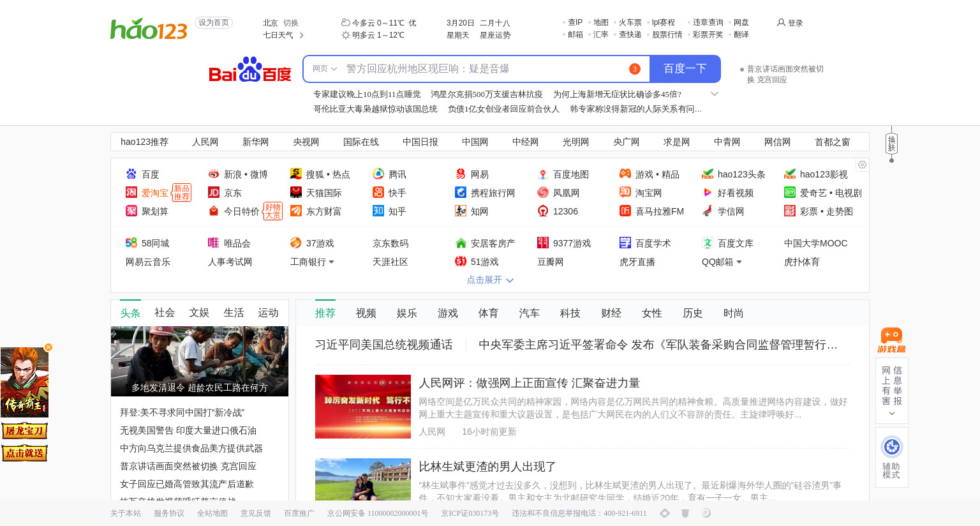Open the site settings gear icon
The height and width of the screenshot is (526, 980).
862,165
